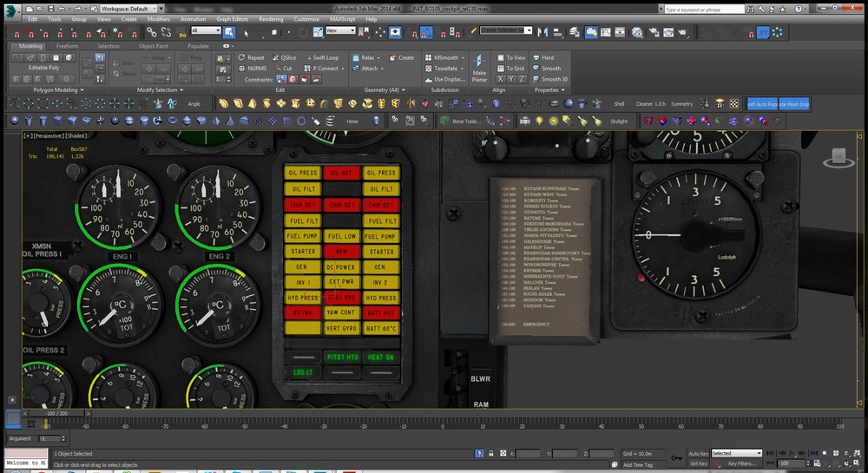Click the ViewCube in the viewport
The image size is (868, 473).
tap(838, 157)
